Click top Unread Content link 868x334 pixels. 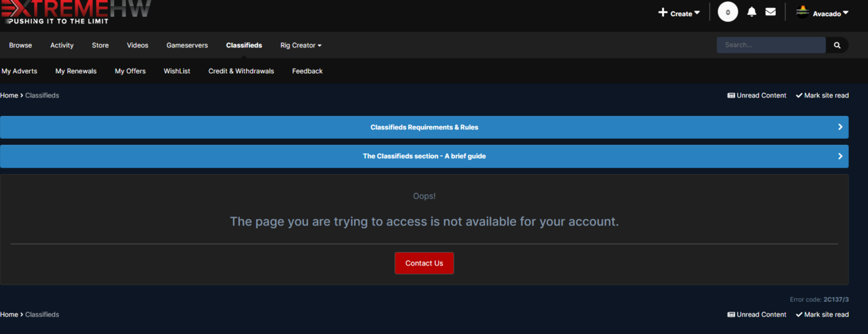coord(757,96)
